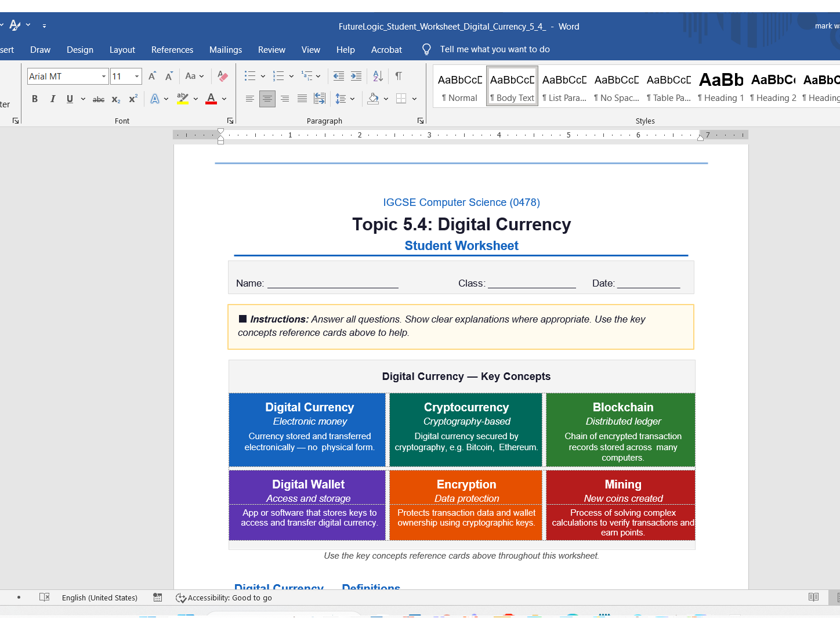
Task: Apply Heading 2 style
Action: (x=773, y=86)
